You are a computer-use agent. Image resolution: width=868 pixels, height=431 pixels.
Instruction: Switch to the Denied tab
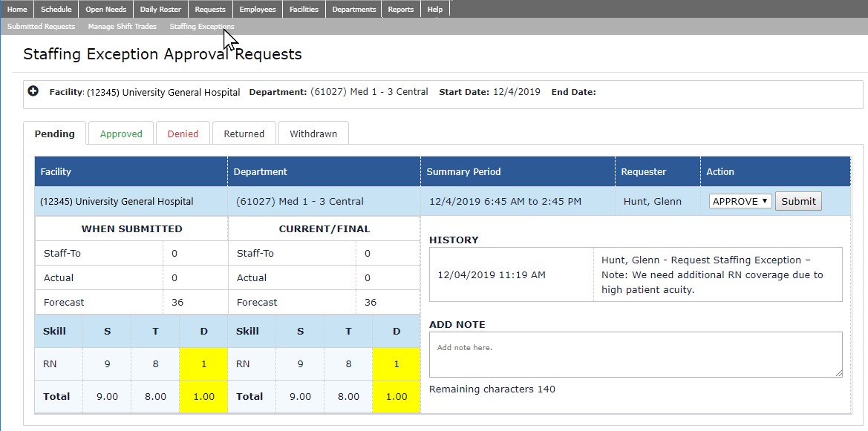pyautogui.click(x=183, y=134)
